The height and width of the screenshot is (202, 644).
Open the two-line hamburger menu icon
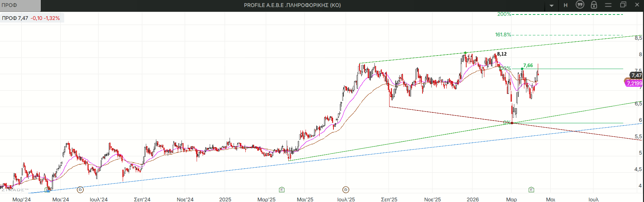(x=608, y=5)
